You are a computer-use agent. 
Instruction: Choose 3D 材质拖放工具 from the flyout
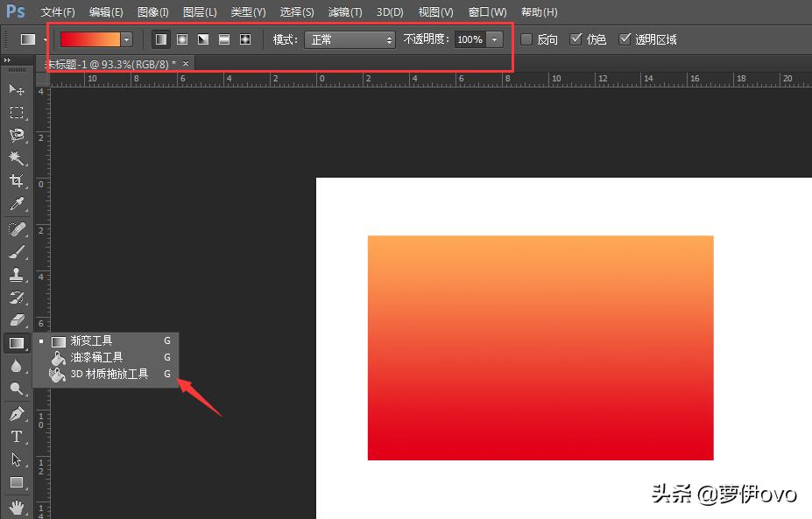coord(109,374)
